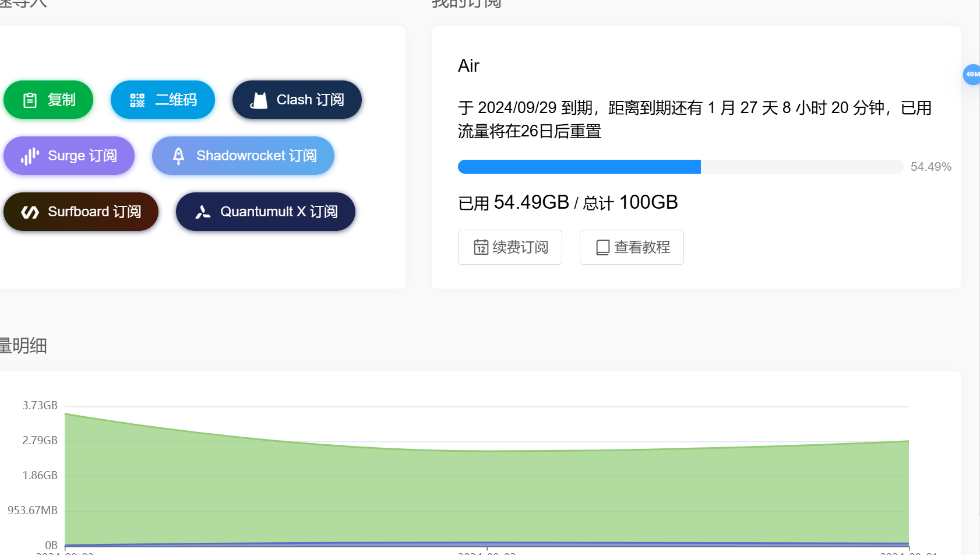The height and width of the screenshot is (555, 980).
Task: Import via Surge 订阅 text
Action: (82, 156)
